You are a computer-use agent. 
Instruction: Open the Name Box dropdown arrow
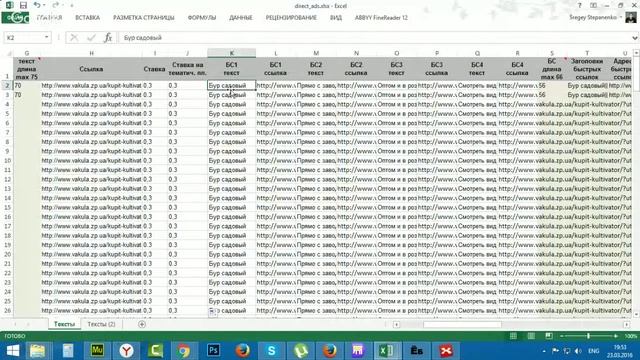tap(47, 37)
